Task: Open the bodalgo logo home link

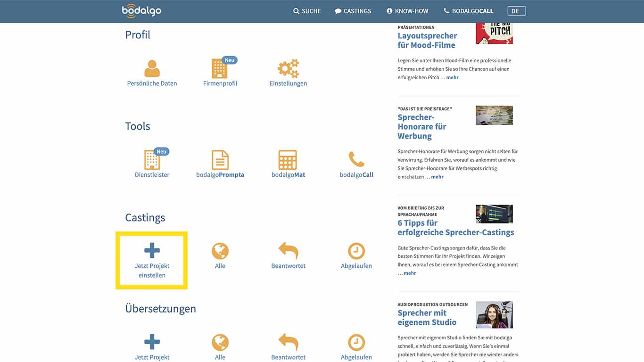Action: 141,10
